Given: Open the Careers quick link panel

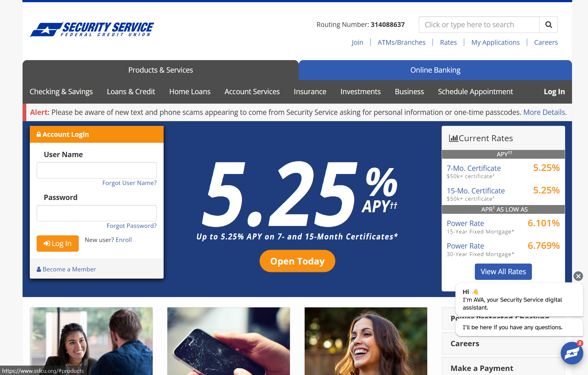Looking at the screenshot, I should (503, 343).
